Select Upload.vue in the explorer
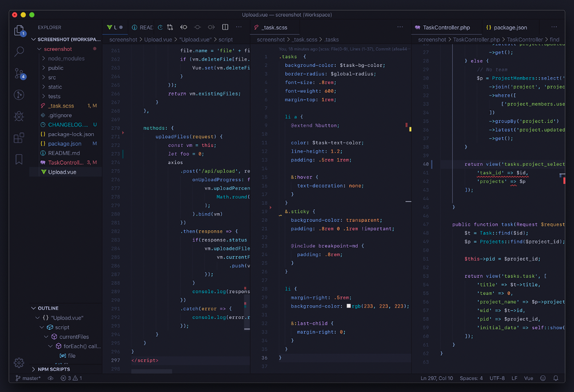 [x=66, y=172]
